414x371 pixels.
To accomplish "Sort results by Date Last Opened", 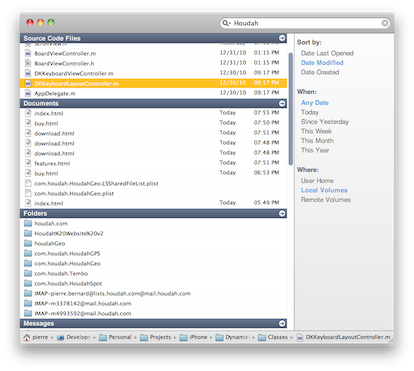I will pos(327,53).
